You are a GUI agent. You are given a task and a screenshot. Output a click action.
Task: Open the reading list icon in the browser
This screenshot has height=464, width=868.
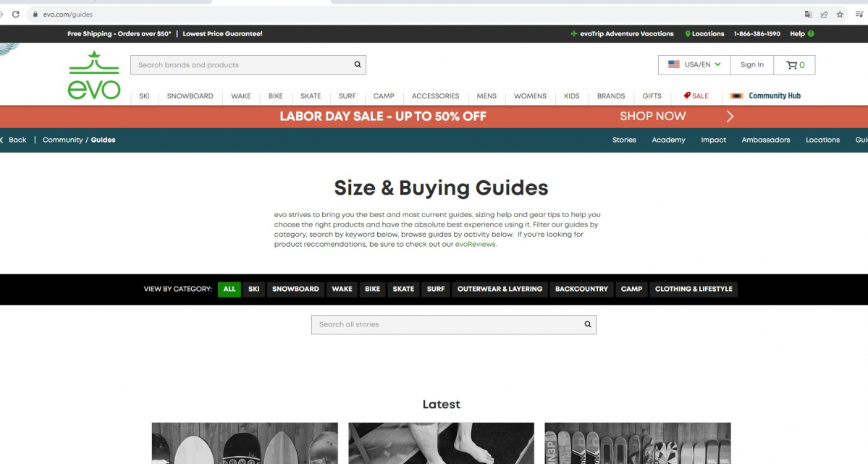tap(859, 14)
